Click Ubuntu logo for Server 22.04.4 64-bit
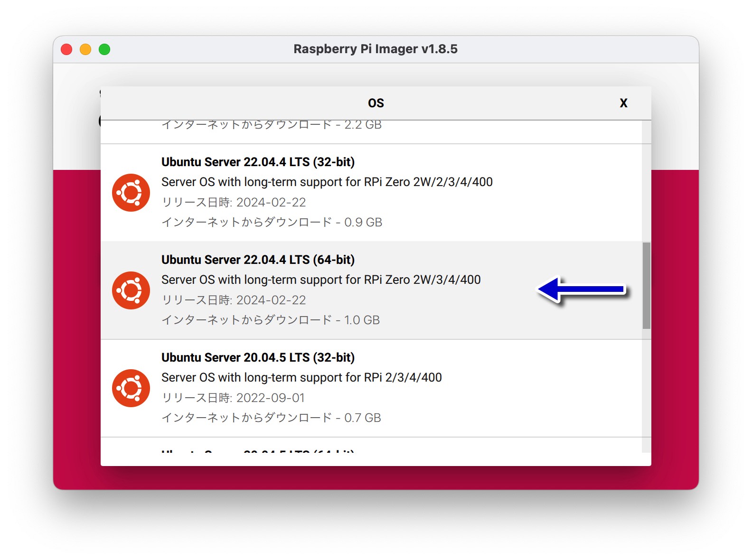This screenshot has width=752, height=560. pos(131,290)
